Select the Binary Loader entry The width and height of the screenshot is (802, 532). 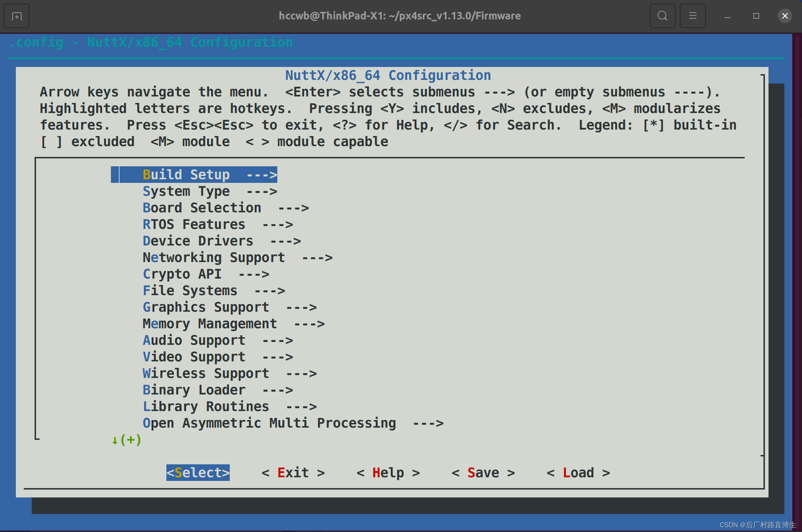point(218,390)
